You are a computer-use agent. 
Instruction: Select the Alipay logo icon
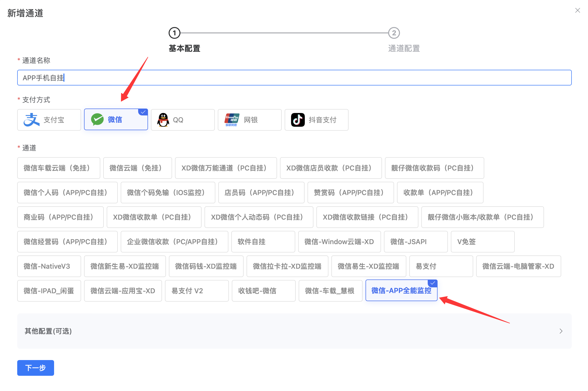(31, 120)
